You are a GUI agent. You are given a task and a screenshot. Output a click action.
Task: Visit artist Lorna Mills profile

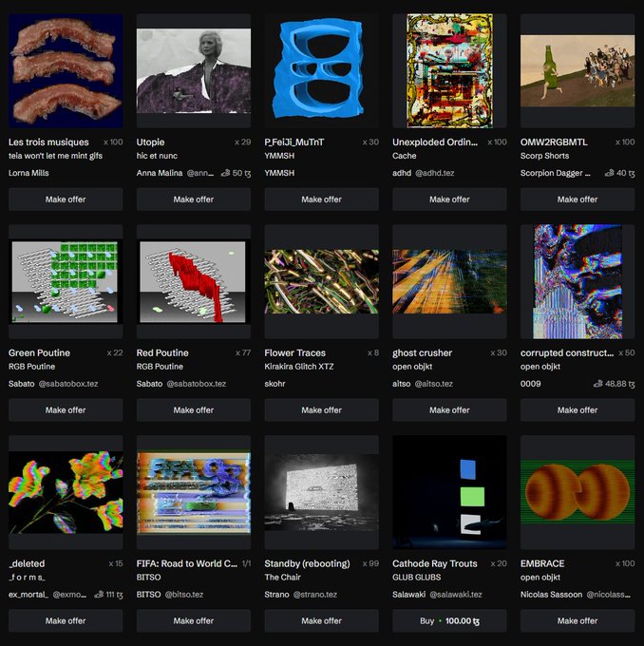28,173
